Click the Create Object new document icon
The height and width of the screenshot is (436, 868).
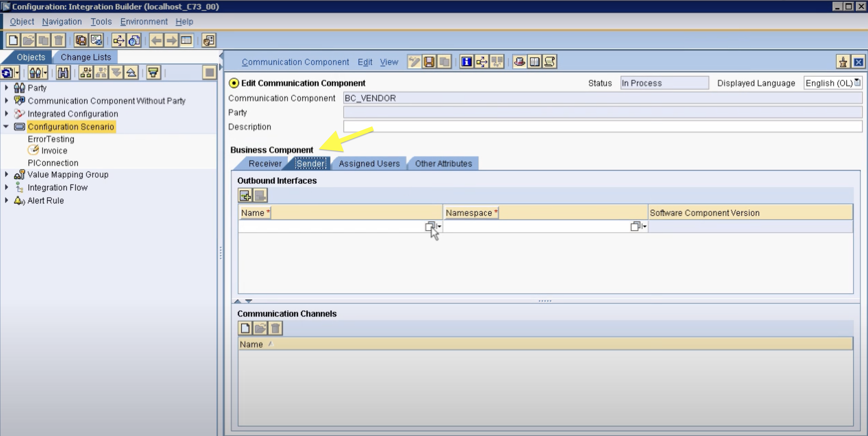click(x=13, y=40)
